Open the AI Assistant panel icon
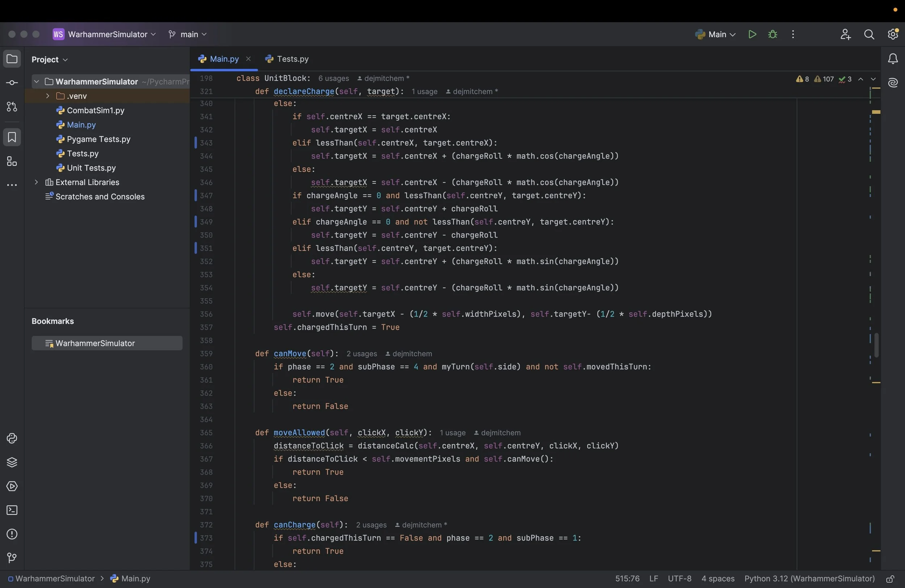The image size is (905, 588). 892,83
